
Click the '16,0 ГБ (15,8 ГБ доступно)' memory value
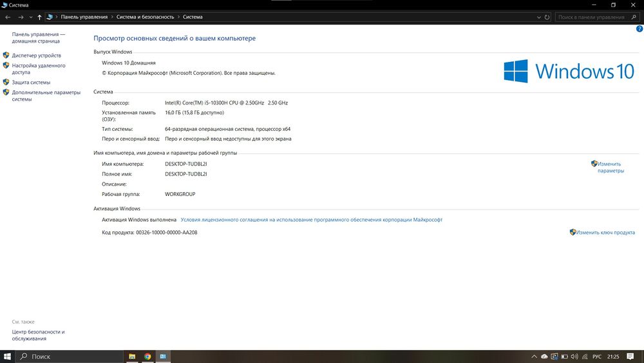(x=194, y=113)
